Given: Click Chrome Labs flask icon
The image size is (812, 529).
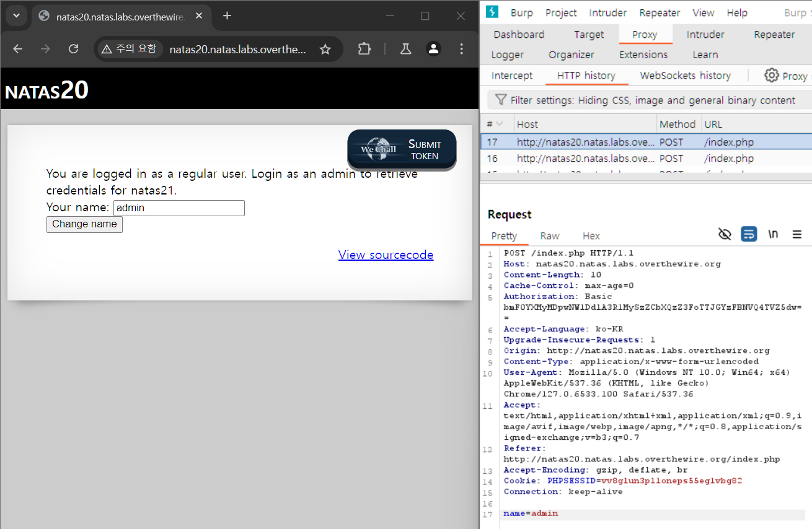Looking at the screenshot, I should tap(405, 49).
